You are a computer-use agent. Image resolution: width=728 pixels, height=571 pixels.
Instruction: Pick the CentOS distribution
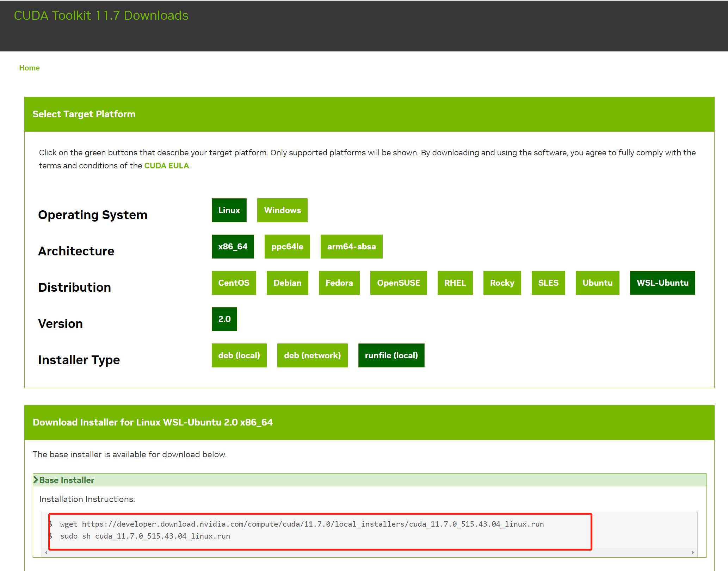(234, 283)
